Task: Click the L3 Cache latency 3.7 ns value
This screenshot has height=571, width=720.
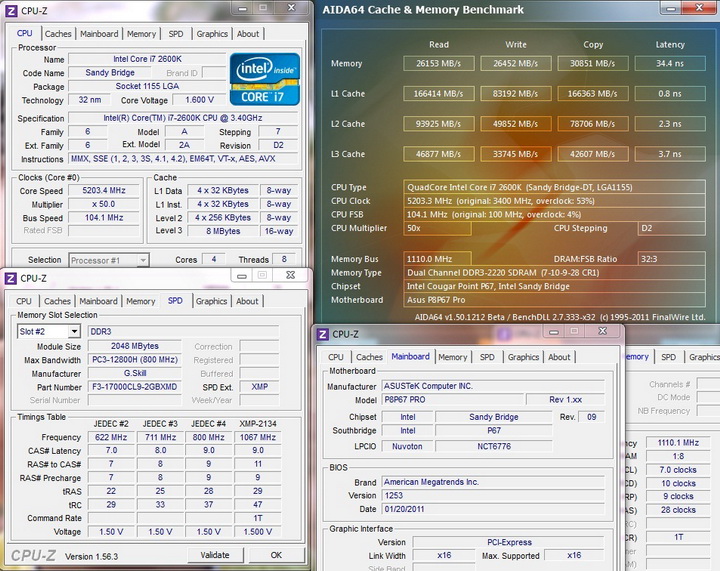Action: [670, 154]
